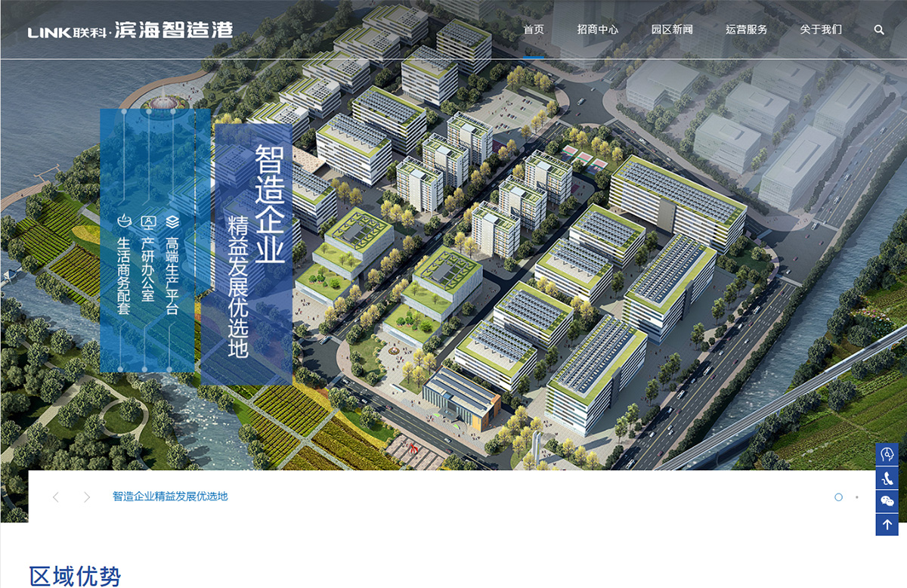Go to previous banner slide arrow
Viewport: 907px width, 588px height.
point(56,497)
